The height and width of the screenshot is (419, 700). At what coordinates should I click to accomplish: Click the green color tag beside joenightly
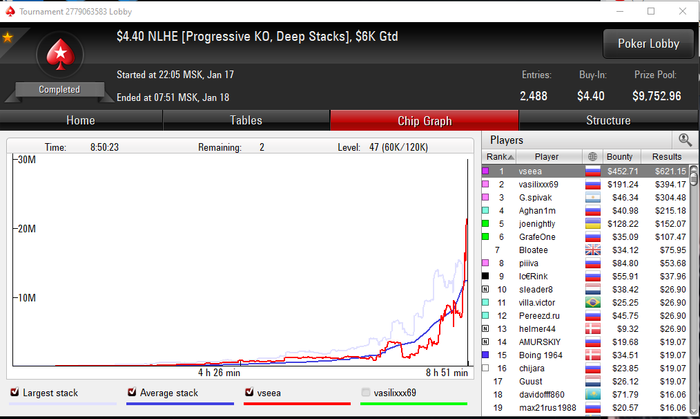(x=485, y=224)
